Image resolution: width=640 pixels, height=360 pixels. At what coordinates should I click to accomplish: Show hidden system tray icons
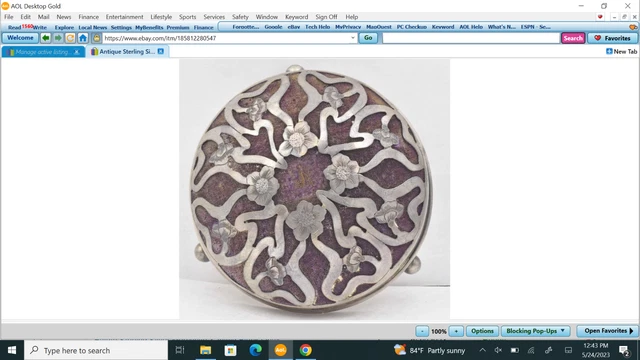(x=482, y=350)
